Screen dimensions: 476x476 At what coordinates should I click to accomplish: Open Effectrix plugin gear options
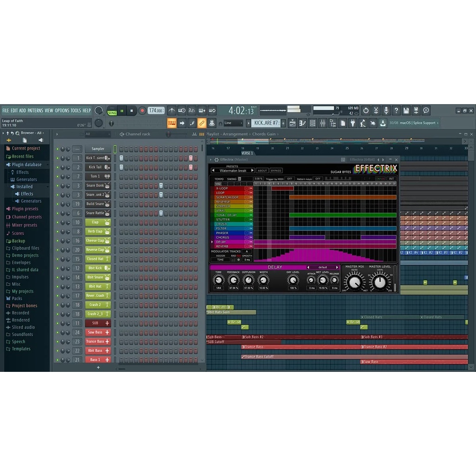pyautogui.click(x=216, y=159)
